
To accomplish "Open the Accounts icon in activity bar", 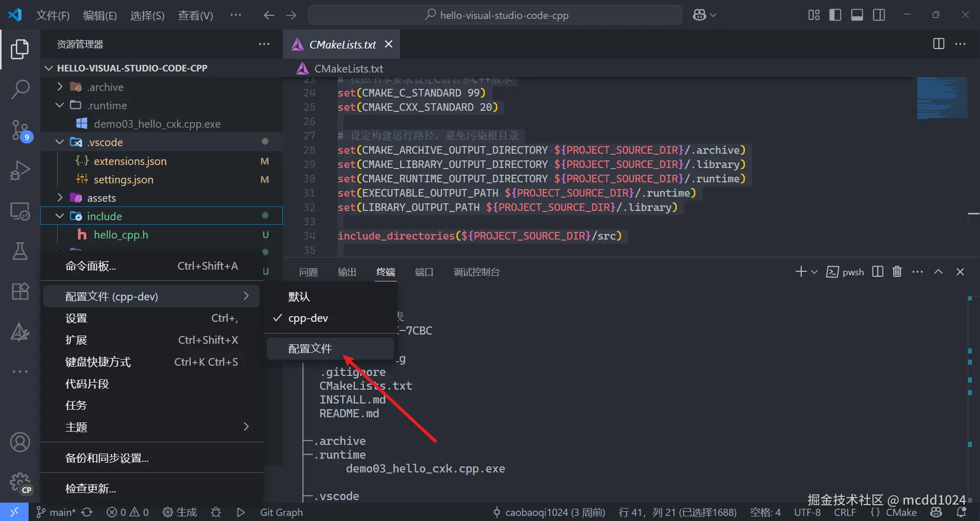I will 20,442.
